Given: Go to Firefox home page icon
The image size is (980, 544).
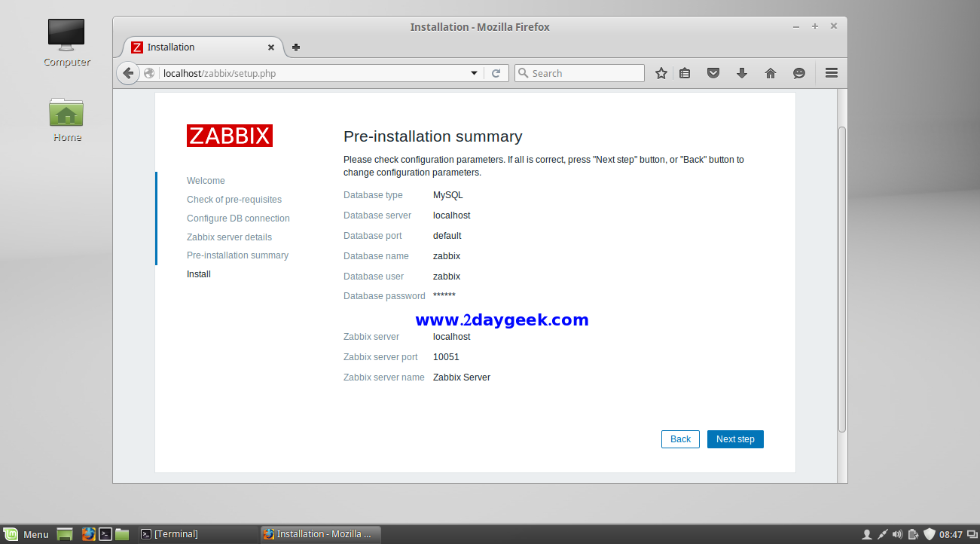Looking at the screenshot, I should 771,73.
